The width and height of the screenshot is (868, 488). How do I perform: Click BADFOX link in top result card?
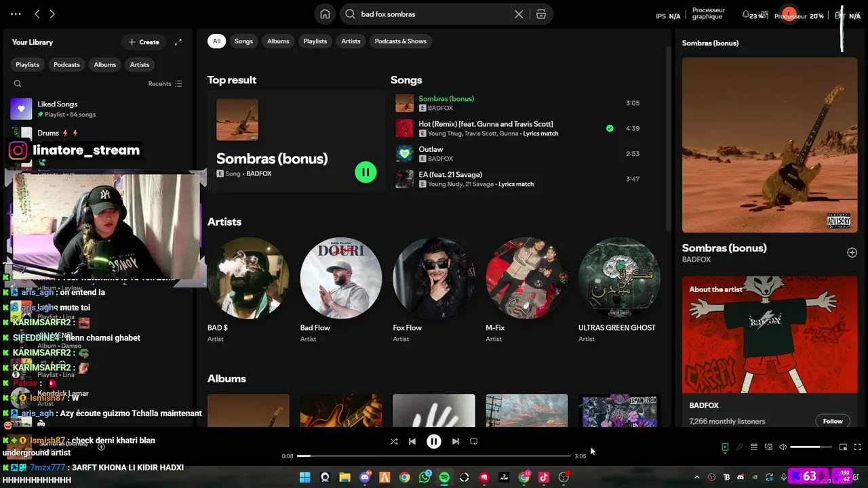point(259,174)
